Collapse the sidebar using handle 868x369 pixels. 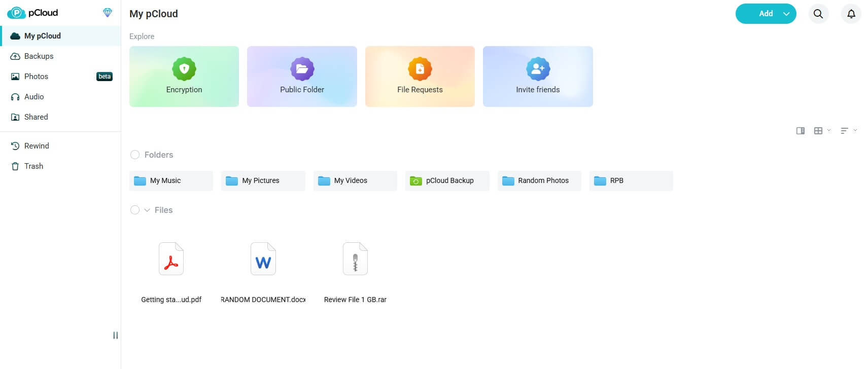[x=115, y=336]
